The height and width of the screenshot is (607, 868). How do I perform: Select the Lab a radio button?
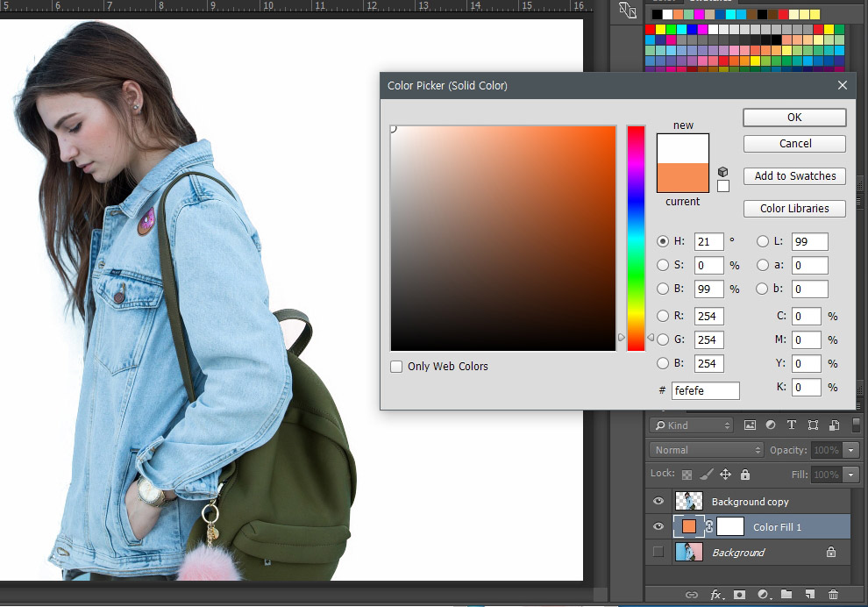click(762, 265)
